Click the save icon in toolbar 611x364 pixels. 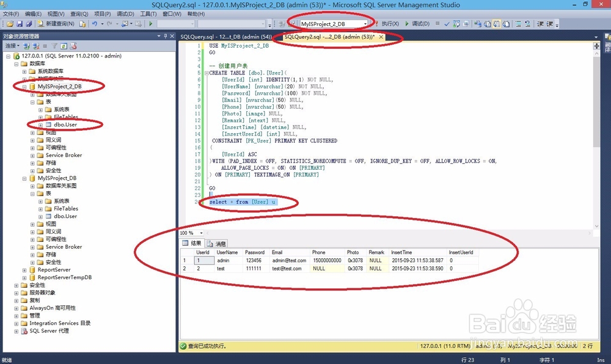[x=20, y=24]
